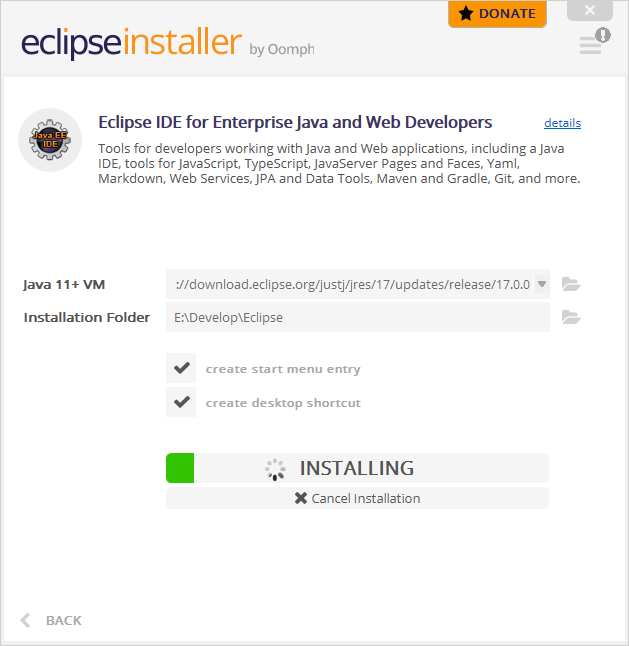The width and height of the screenshot is (629, 646).
Task: Click the Java EE IDE product icon
Action: [50, 140]
